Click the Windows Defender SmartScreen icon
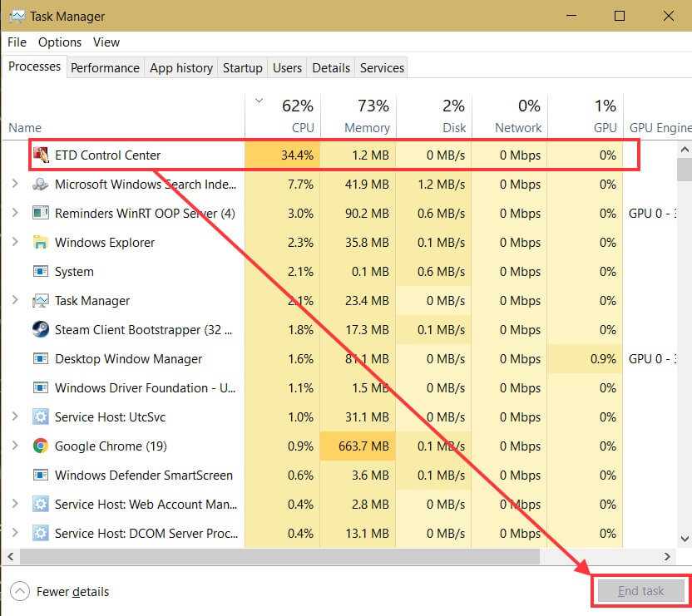This screenshot has width=692, height=616. pos(40,476)
